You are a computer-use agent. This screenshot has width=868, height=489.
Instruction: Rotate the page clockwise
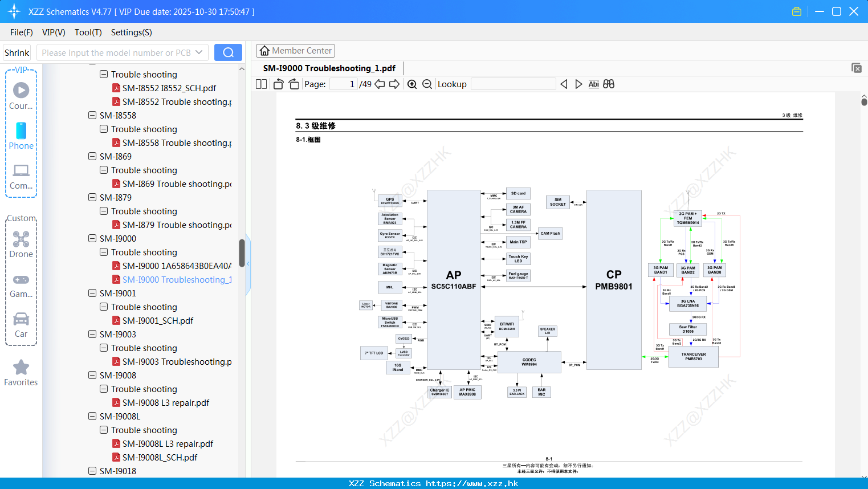click(x=294, y=84)
